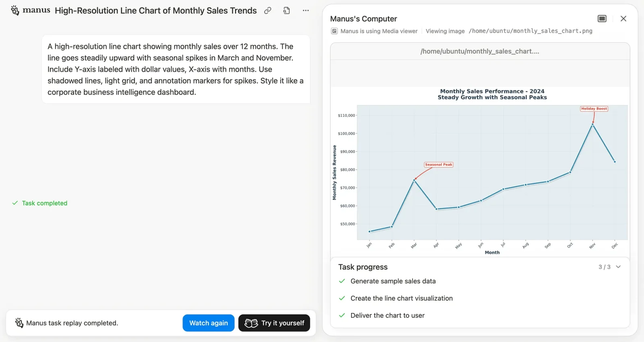Click checkmark beside Deliver the chart to user
Screen dimensions: 644x342
pyautogui.click(x=342, y=315)
